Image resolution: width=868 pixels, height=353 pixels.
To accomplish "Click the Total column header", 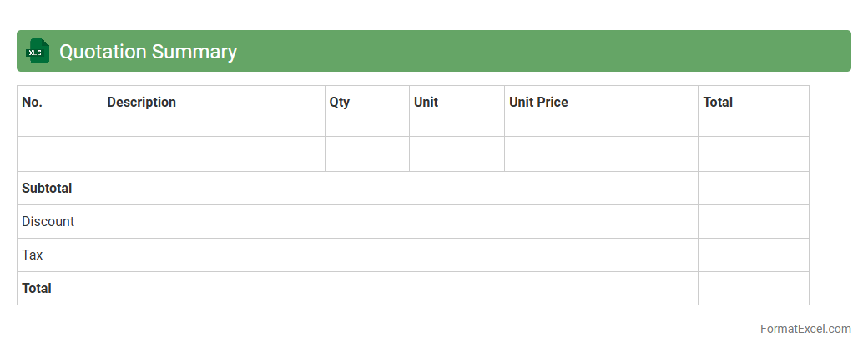I will 718,102.
